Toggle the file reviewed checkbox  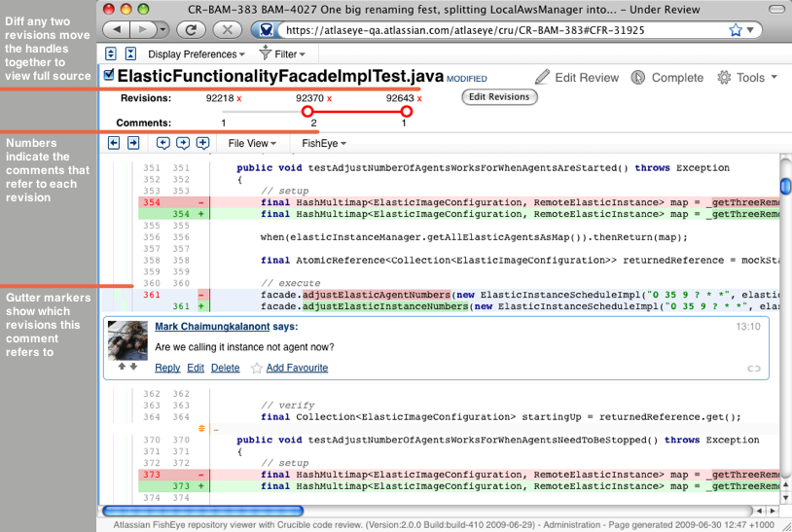point(109,75)
